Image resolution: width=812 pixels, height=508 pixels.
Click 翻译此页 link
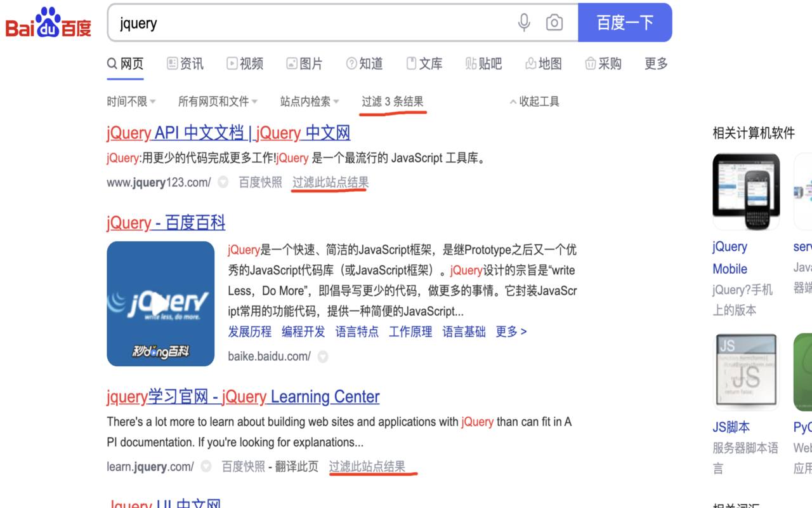point(297,467)
